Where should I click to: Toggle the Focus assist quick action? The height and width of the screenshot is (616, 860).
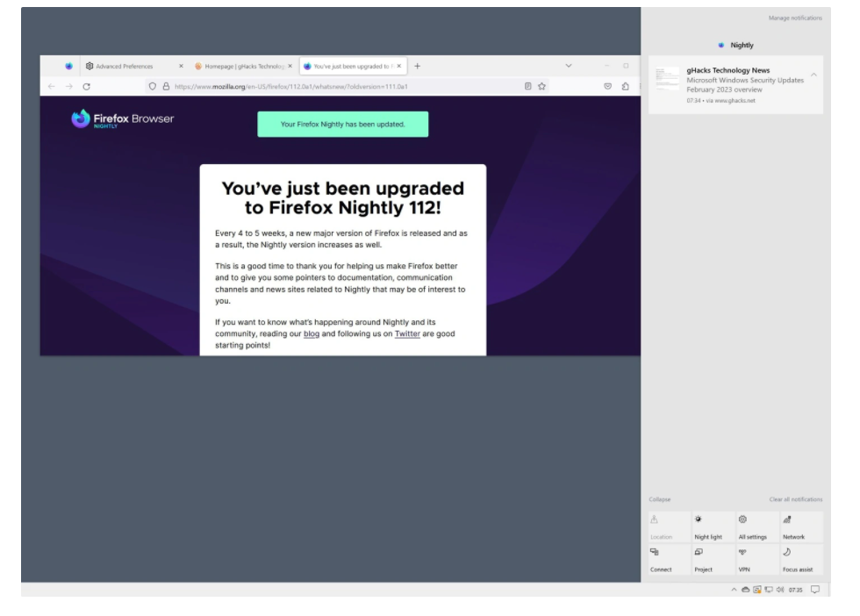pos(801,560)
